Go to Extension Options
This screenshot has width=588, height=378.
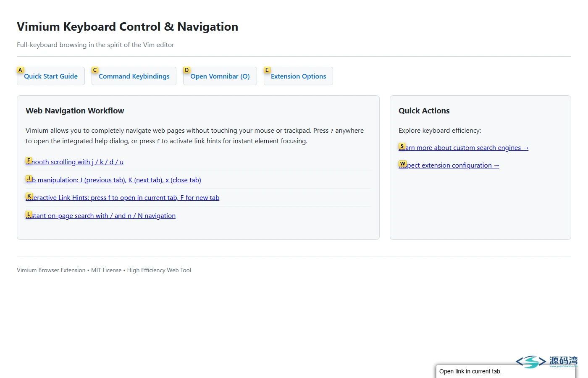(x=298, y=76)
